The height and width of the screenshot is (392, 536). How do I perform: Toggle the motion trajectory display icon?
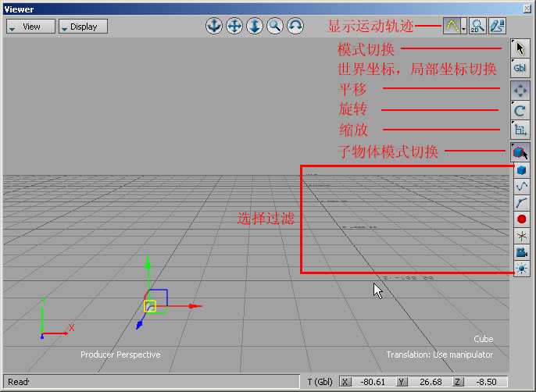point(452,26)
